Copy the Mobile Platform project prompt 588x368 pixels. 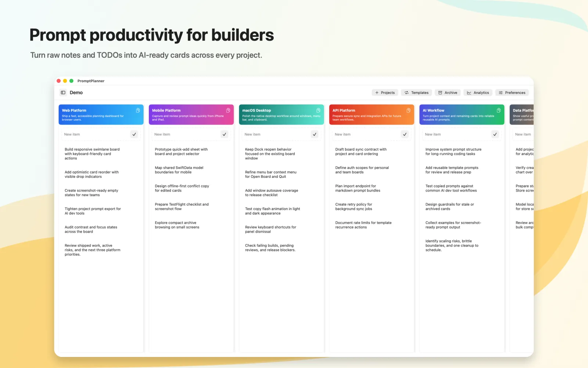coord(228,110)
